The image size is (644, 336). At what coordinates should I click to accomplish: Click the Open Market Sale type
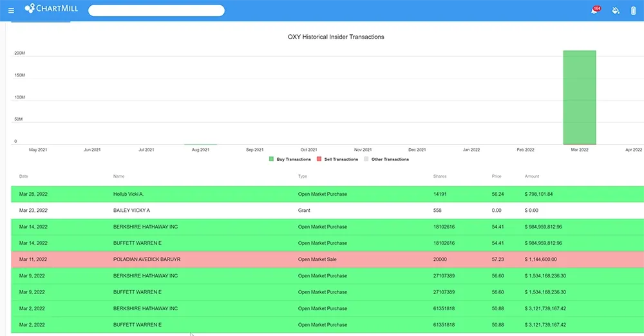point(317,259)
